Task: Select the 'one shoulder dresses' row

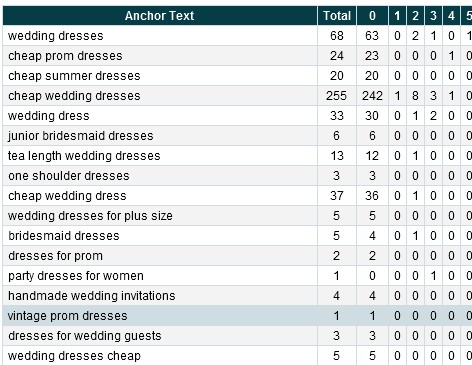Action: 237,176
